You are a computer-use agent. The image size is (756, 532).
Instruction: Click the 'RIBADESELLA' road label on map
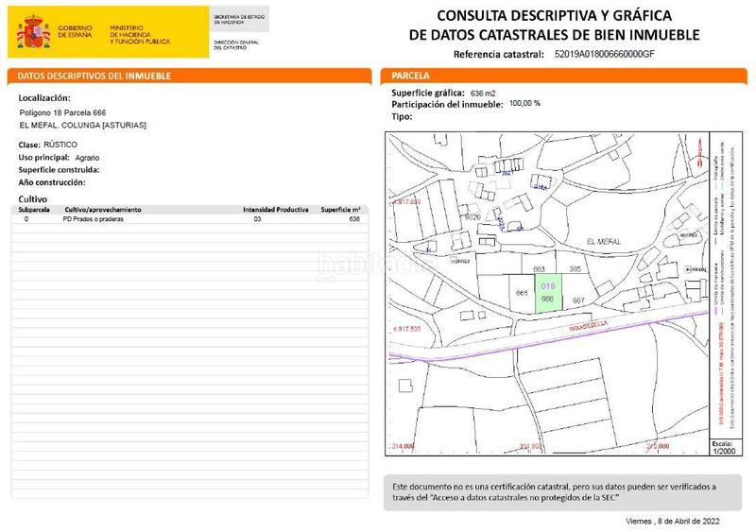589,326
